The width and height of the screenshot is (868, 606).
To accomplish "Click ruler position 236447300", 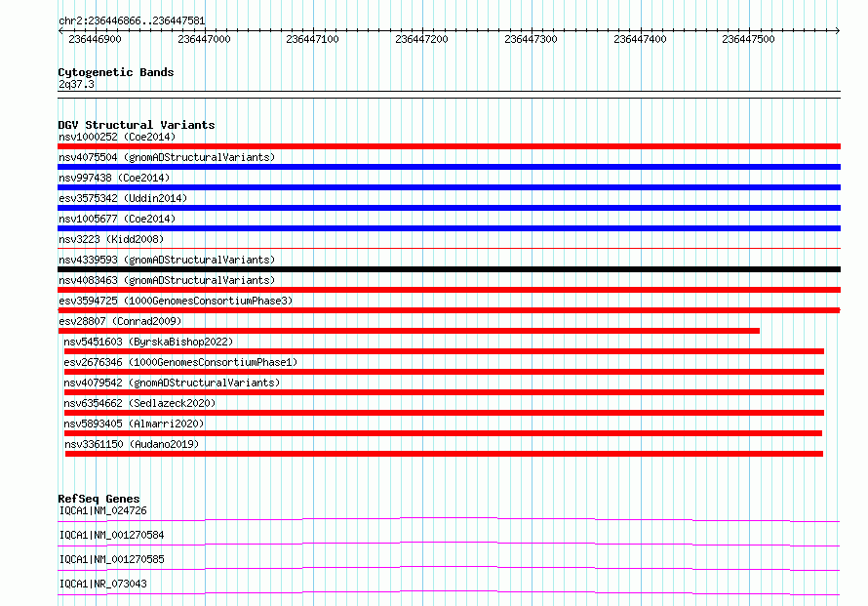I will point(531,39).
